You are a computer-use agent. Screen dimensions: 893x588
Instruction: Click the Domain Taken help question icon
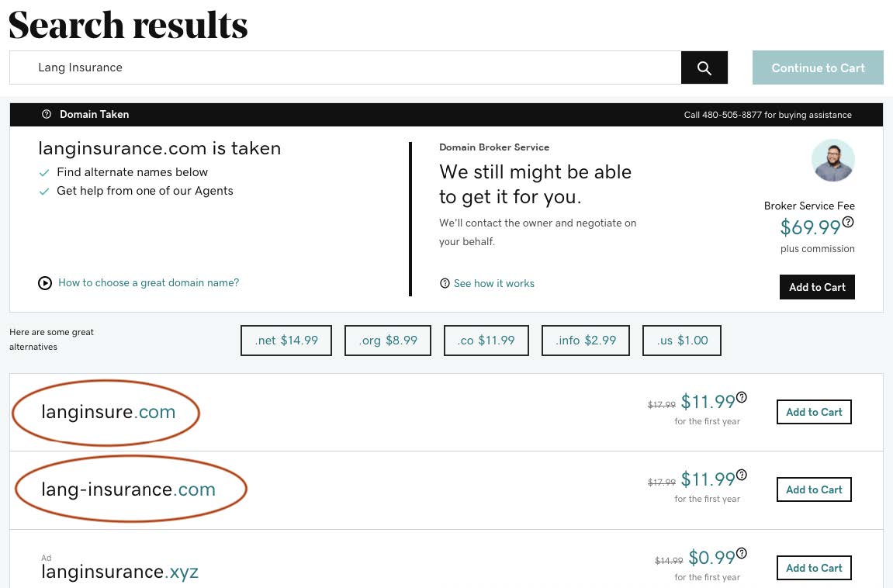[x=47, y=114]
